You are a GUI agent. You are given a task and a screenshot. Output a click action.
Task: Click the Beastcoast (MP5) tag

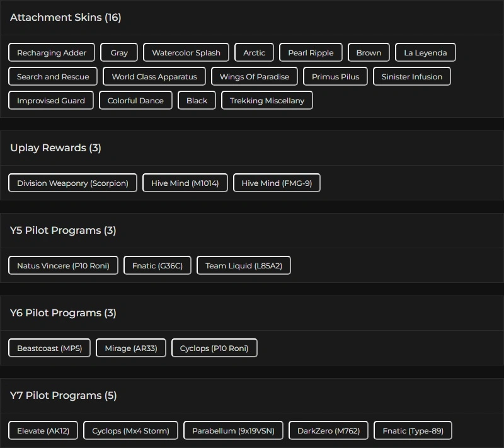(49, 348)
